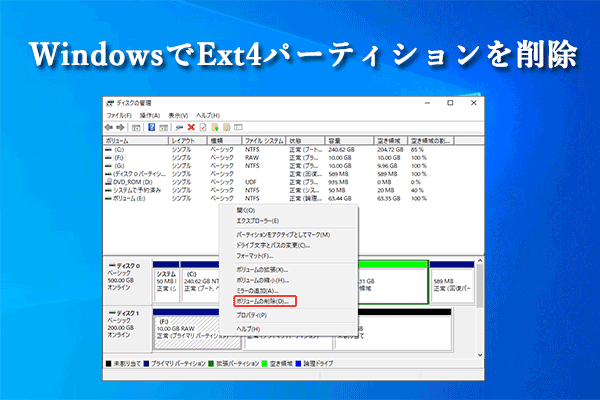Open the ヘルプ(H) menu in menu bar
The width and height of the screenshot is (600, 400).
pos(208,115)
